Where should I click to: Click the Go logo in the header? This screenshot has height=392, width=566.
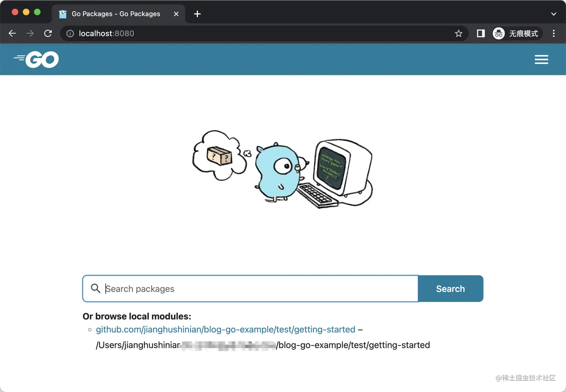(36, 60)
